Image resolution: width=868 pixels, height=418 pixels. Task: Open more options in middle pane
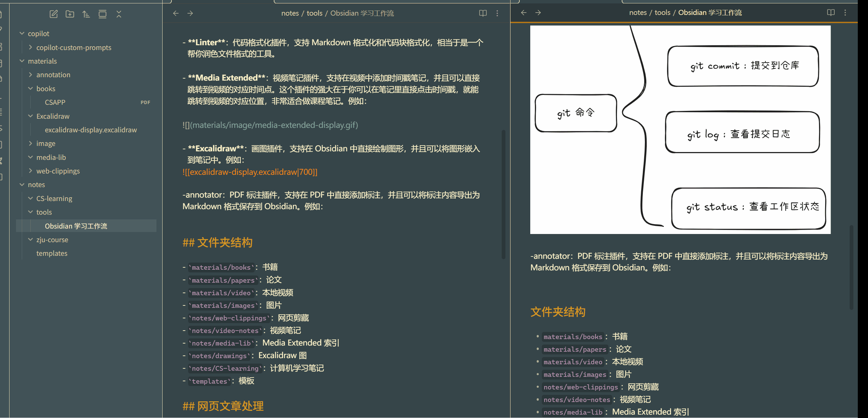[497, 13]
